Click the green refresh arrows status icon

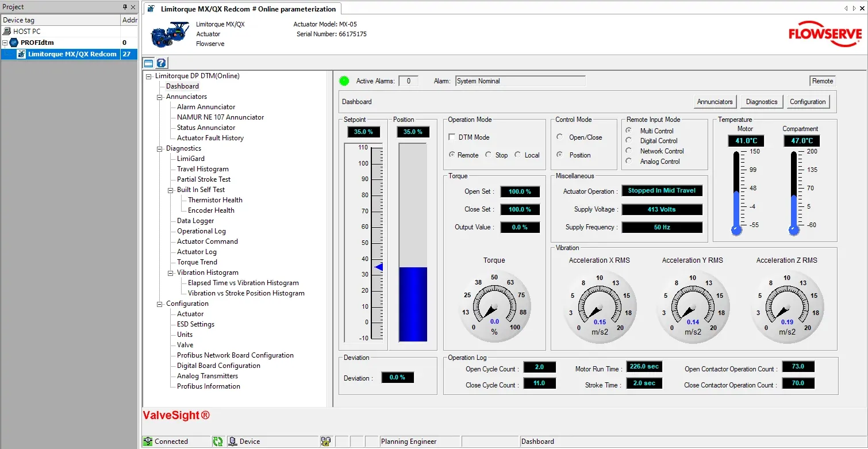(218, 442)
